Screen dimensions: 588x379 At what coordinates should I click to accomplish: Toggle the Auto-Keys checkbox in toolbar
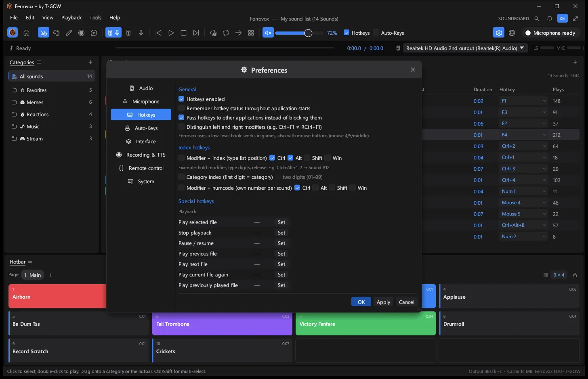tap(376, 33)
